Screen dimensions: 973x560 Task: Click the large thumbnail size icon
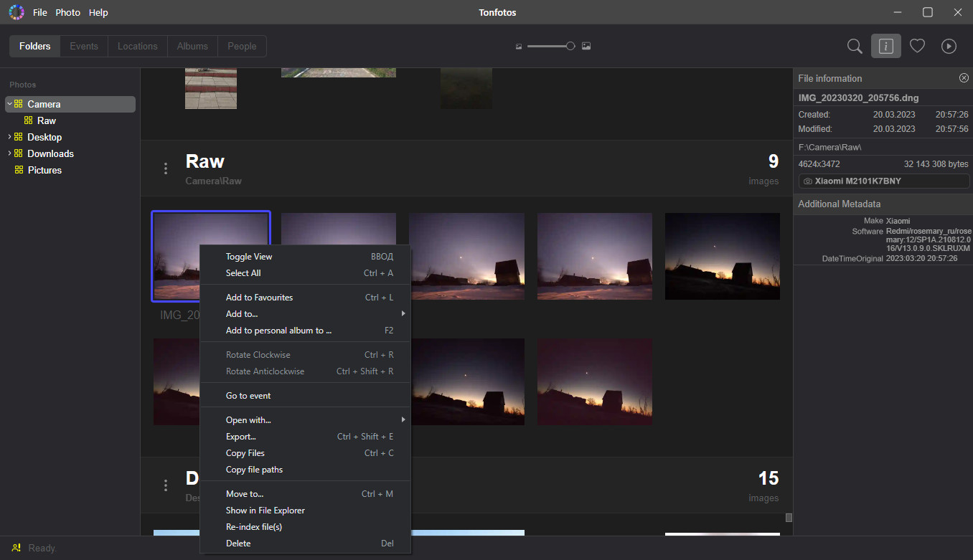[x=586, y=46]
